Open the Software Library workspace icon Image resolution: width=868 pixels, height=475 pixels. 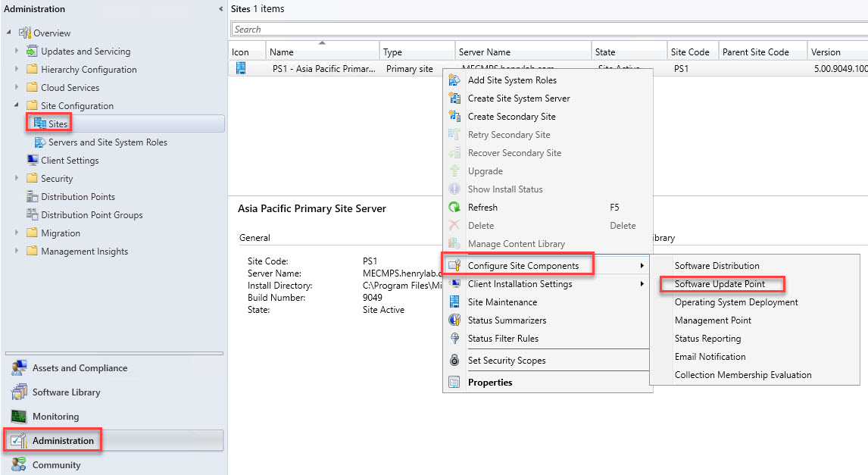pyautogui.click(x=19, y=392)
